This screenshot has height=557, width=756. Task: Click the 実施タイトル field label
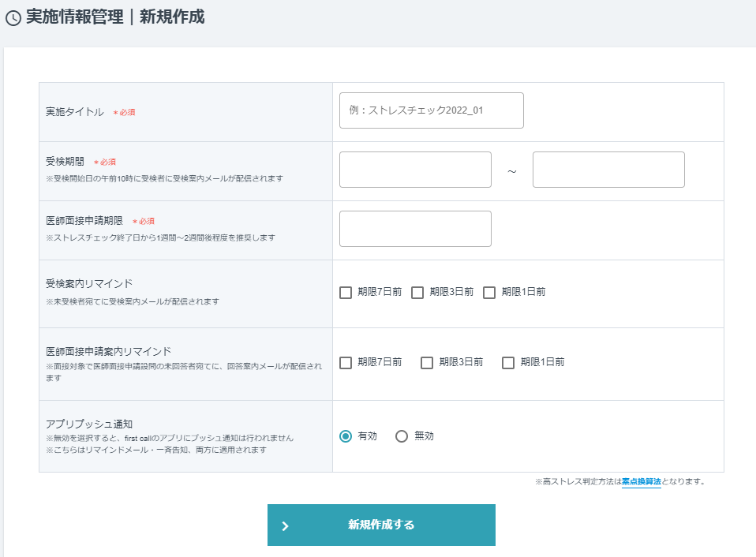(75, 112)
